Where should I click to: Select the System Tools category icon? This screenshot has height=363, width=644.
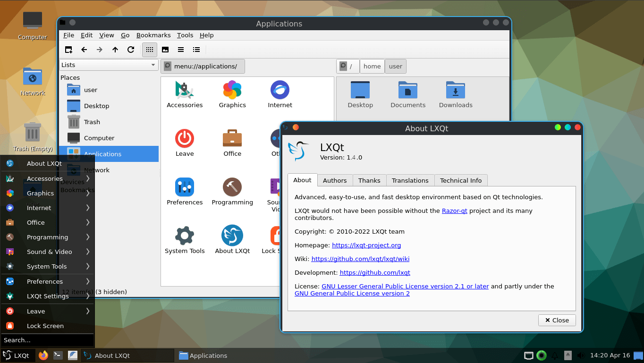click(x=185, y=236)
